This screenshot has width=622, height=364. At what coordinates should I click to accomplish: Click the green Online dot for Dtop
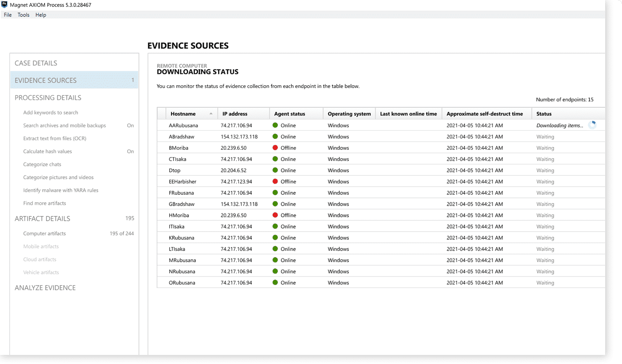pyautogui.click(x=275, y=171)
